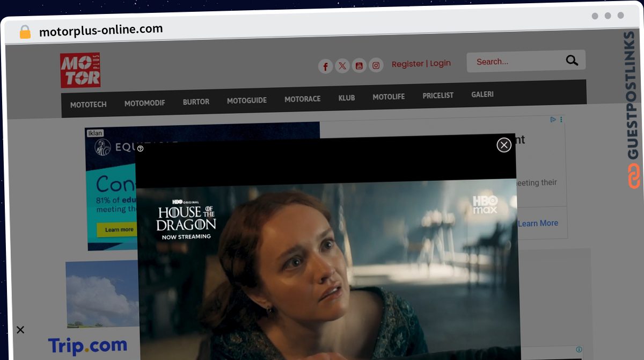Open the Instagram social icon

(376, 66)
